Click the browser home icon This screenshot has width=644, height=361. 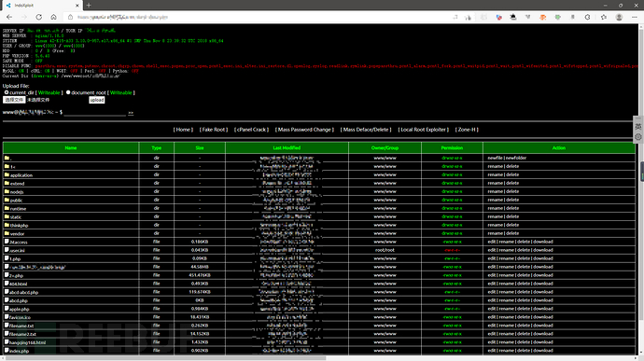pyautogui.click(x=53, y=17)
